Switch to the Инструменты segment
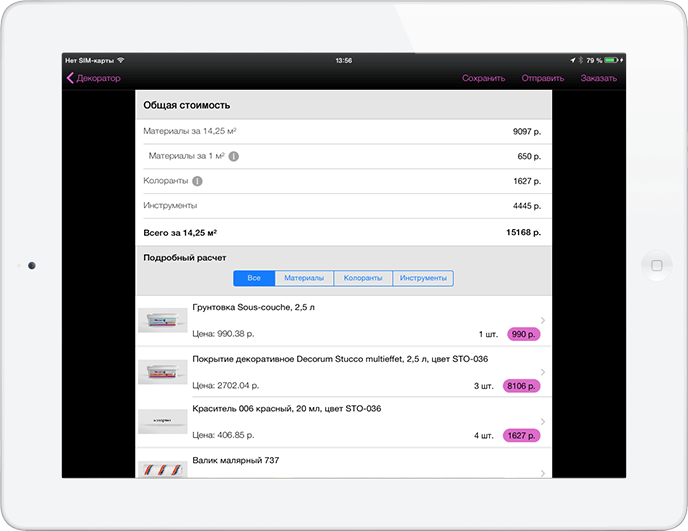This screenshot has width=688, height=531. click(422, 278)
